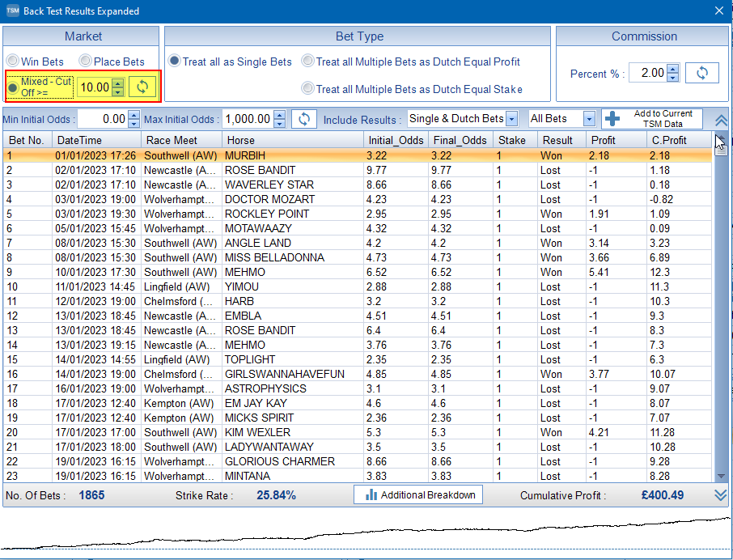The image size is (733, 560).
Task: Expand the bottom panel with double down chevron
Action: point(721,495)
